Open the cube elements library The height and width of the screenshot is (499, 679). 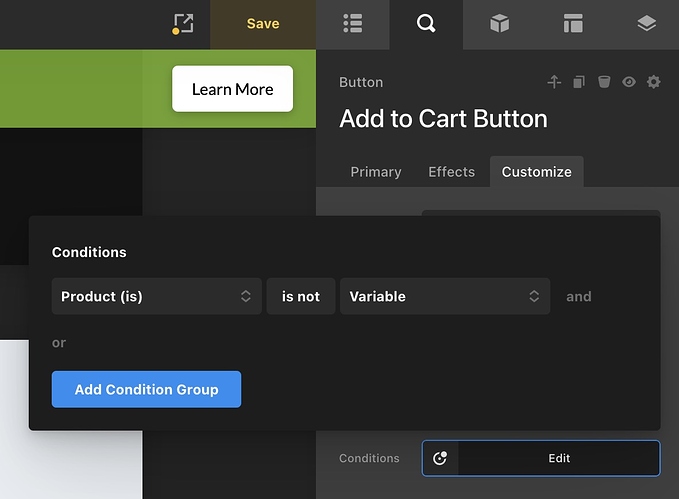[x=499, y=24]
